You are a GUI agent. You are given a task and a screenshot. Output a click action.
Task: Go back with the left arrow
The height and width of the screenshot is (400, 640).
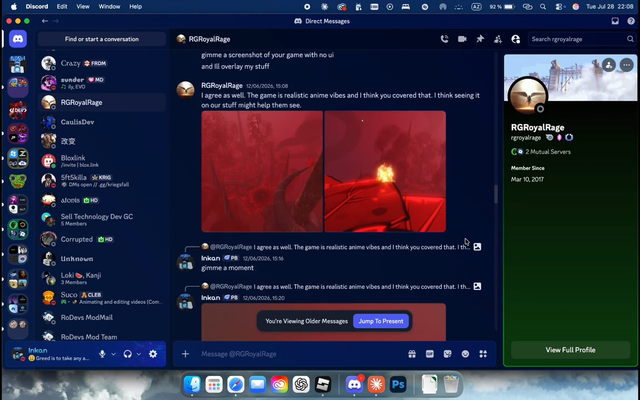tap(45, 21)
